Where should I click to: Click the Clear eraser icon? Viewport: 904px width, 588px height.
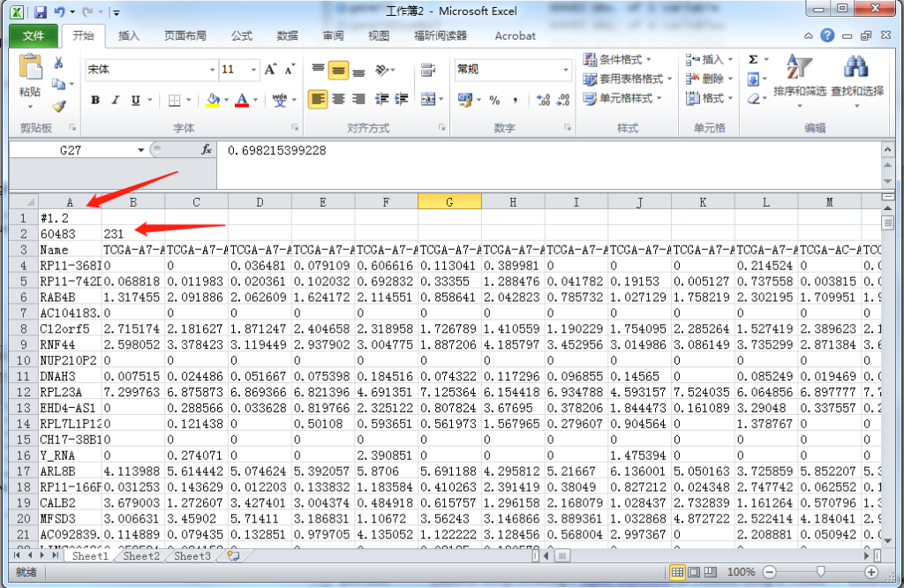[753, 99]
